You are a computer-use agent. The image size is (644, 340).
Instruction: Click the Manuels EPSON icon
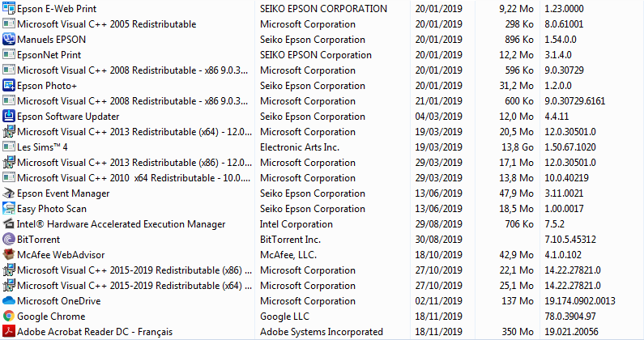pos(9,40)
